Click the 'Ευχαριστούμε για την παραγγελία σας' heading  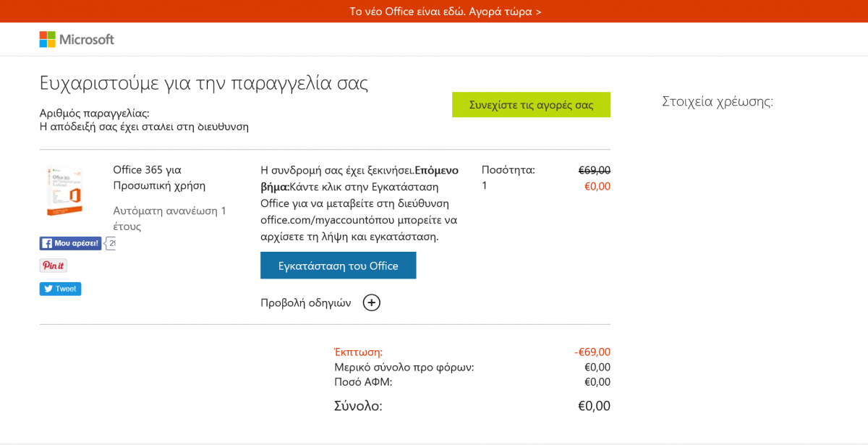point(204,83)
